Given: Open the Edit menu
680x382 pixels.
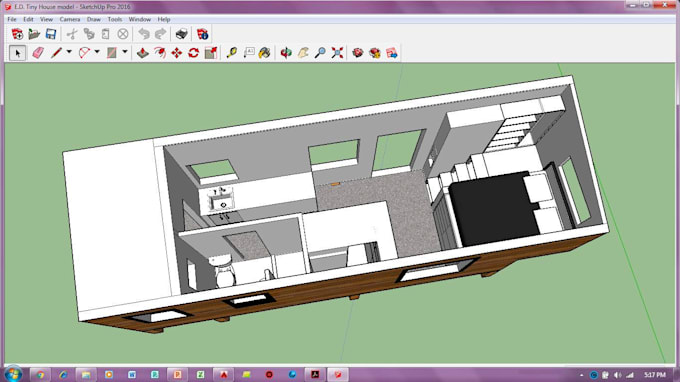Looking at the screenshot, I should coord(28,20).
